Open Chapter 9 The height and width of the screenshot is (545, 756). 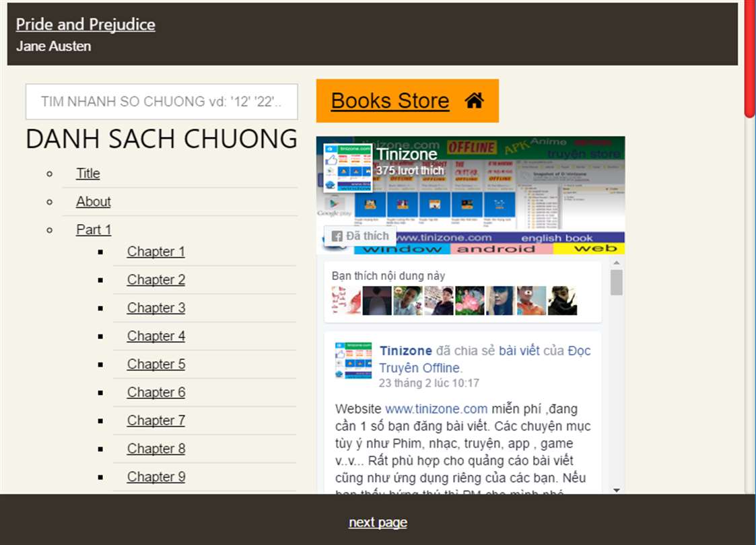(x=156, y=476)
